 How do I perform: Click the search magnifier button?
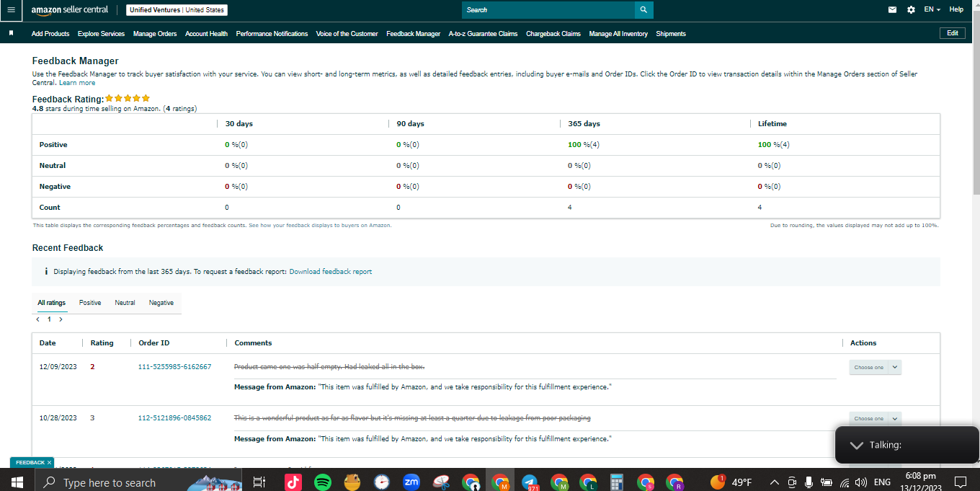tap(644, 10)
